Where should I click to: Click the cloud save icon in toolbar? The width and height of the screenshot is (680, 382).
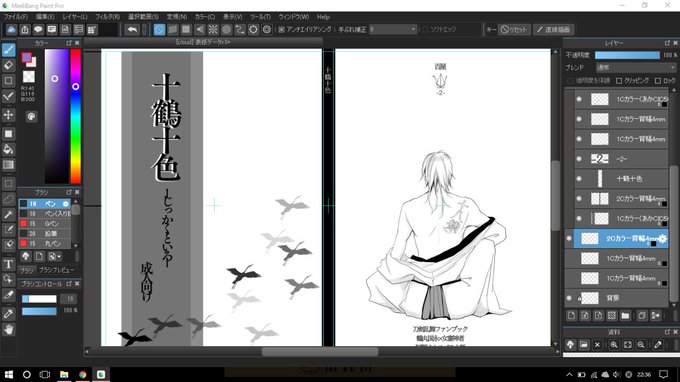coord(11,29)
